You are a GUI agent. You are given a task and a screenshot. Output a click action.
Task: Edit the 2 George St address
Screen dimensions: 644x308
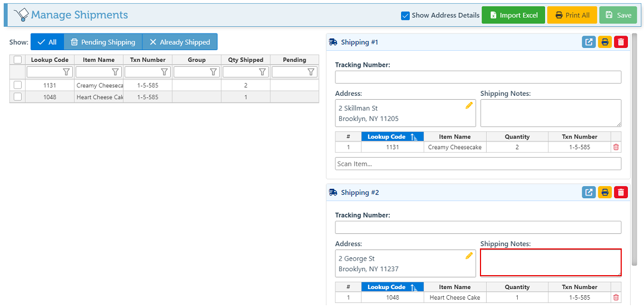[x=469, y=256]
